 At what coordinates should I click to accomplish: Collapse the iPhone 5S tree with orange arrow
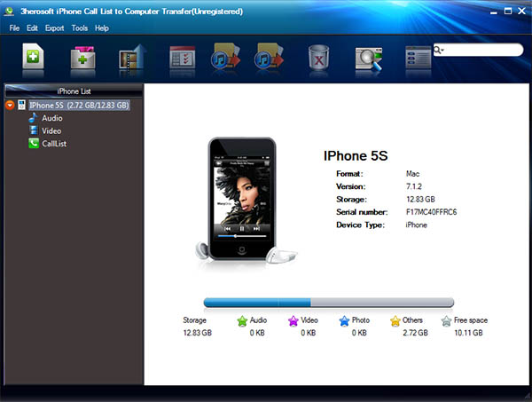click(x=10, y=106)
